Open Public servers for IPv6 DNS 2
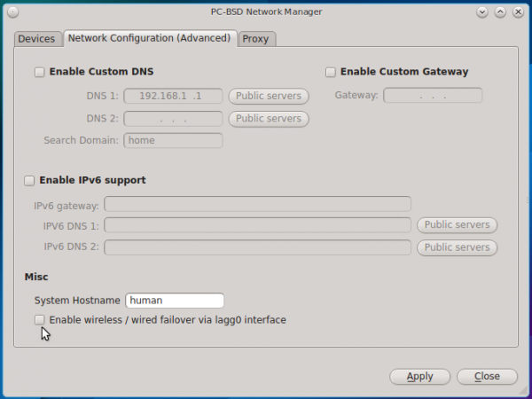This screenshot has width=532, height=399. pos(457,247)
